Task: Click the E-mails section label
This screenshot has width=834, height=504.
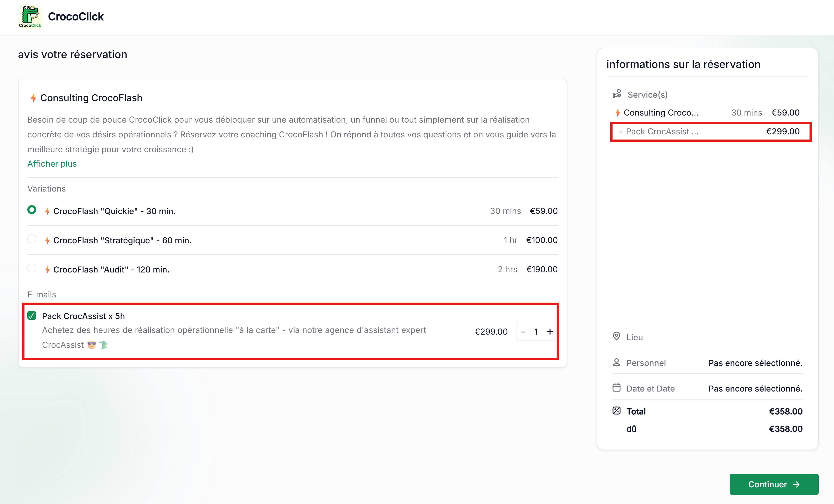Action: click(42, 295)
